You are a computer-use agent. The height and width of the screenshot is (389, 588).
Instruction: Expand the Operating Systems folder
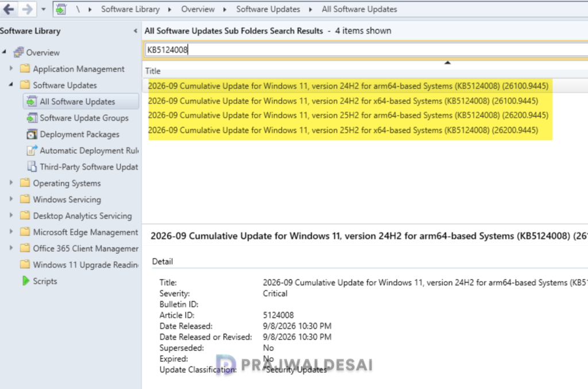click(11, 182)
